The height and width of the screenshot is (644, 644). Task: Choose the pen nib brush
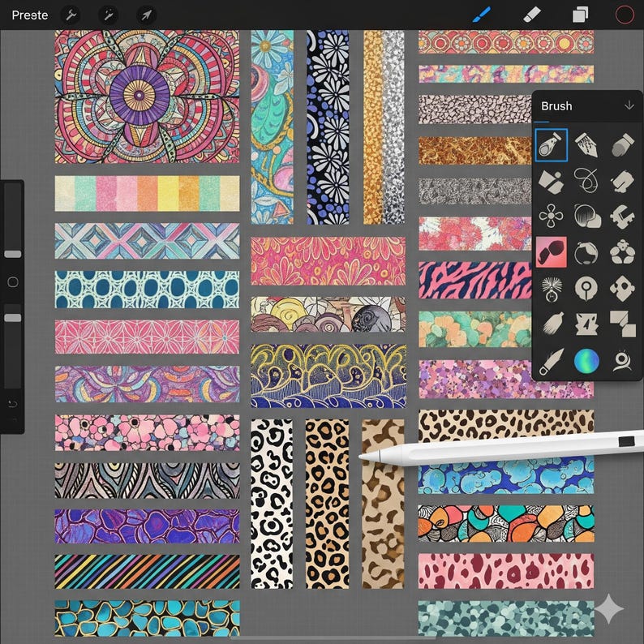tap(586, 144)
